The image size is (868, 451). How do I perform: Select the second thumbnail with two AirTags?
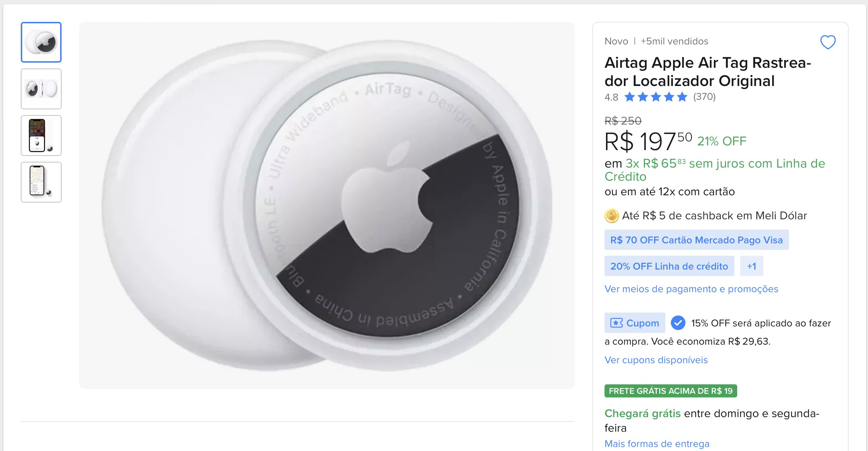tap(41, 89)
